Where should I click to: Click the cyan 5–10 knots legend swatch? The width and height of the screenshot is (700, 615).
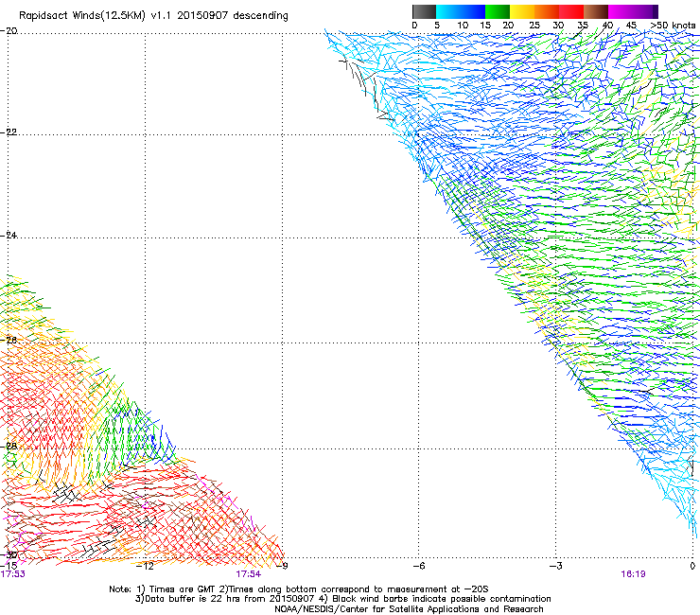pos(448,11)
